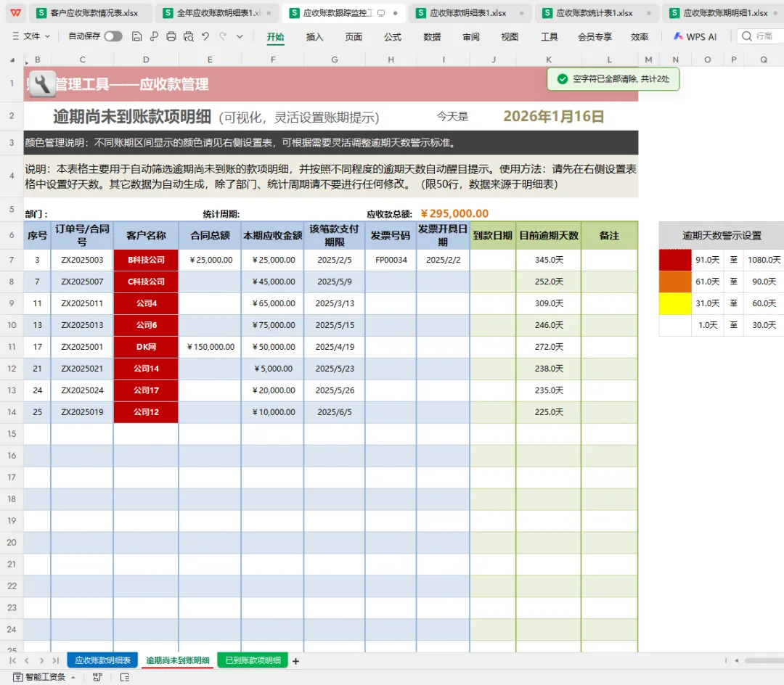
Task: Go to last sheet navigation arrow
Action: [x=55, y=660]
